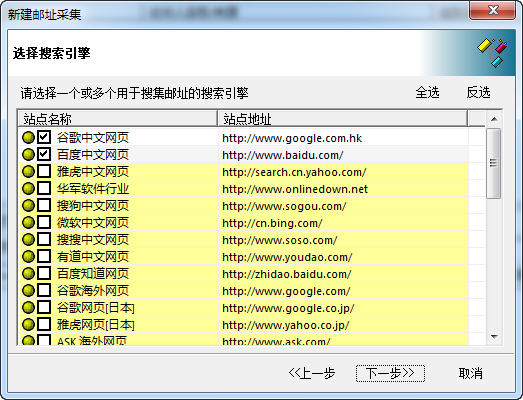Screen dimensions: 523x400
Task: Click the scrollbar up arrow
Action: 494,119
